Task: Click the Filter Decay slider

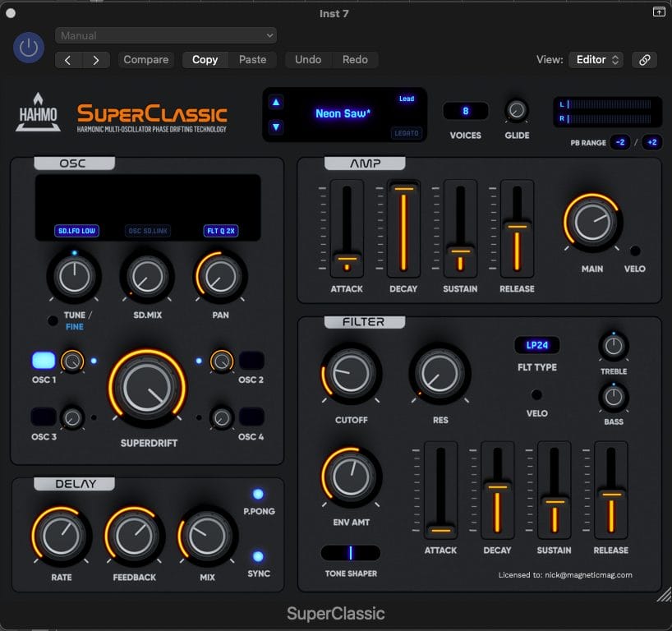Action: point(497,490)
